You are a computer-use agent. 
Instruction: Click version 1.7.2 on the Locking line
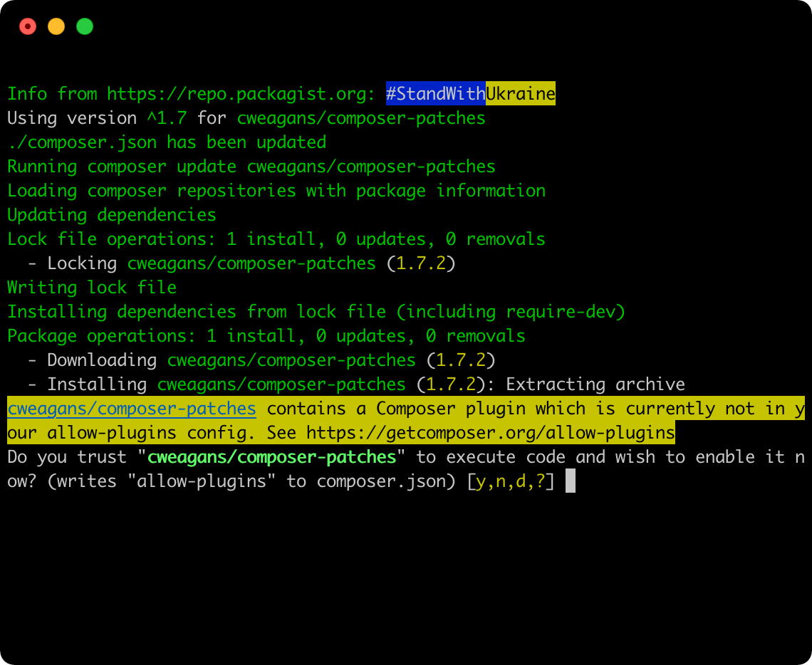(x=421, y=263)
